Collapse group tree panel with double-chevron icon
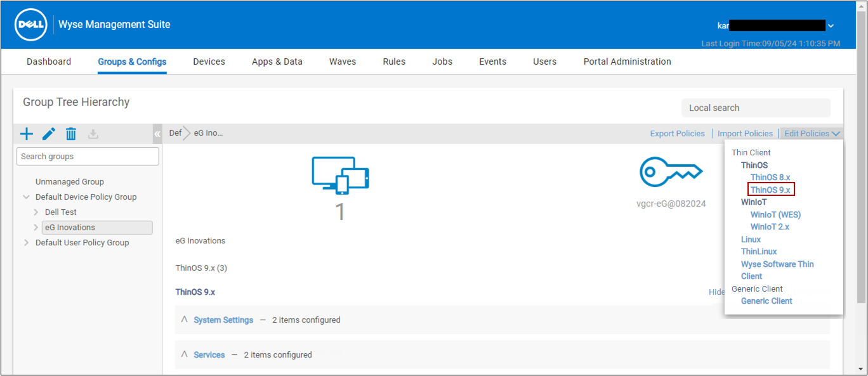Screen dimensions: 868x376 pyautogui.click(x=157, y=134)
